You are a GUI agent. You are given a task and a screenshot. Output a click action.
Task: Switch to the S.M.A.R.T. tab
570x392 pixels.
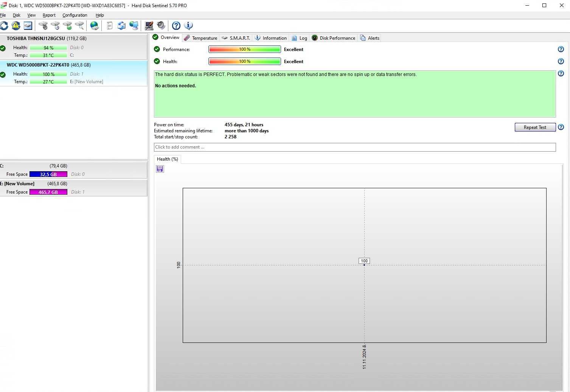(x=236, y=38)
